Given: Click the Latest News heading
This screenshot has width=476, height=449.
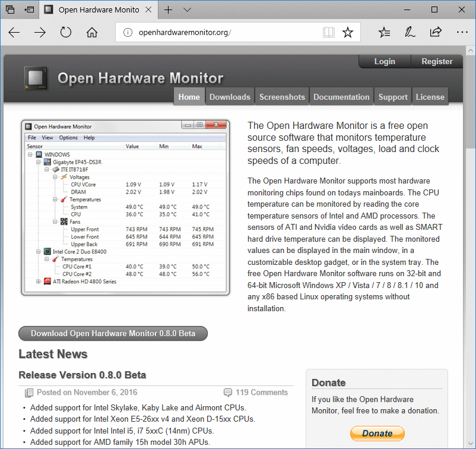Looking at the screenshot, I should (53, 354).
